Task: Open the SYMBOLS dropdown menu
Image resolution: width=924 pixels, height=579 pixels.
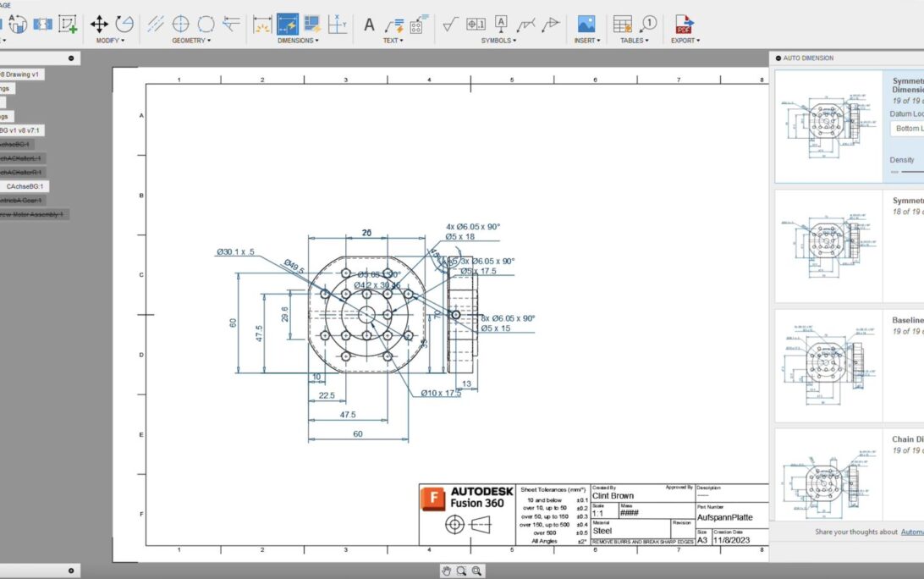Action: pos(499,40)
